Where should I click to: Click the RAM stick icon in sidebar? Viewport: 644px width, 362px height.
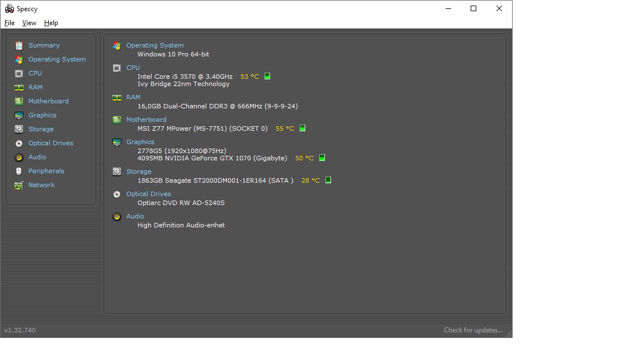click(19, 87)
